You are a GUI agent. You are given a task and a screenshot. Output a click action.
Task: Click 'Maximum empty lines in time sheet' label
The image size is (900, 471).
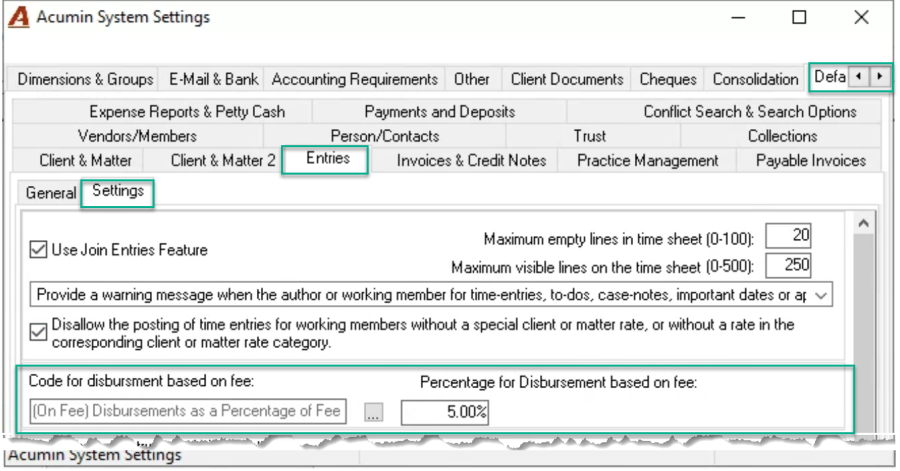619,239
